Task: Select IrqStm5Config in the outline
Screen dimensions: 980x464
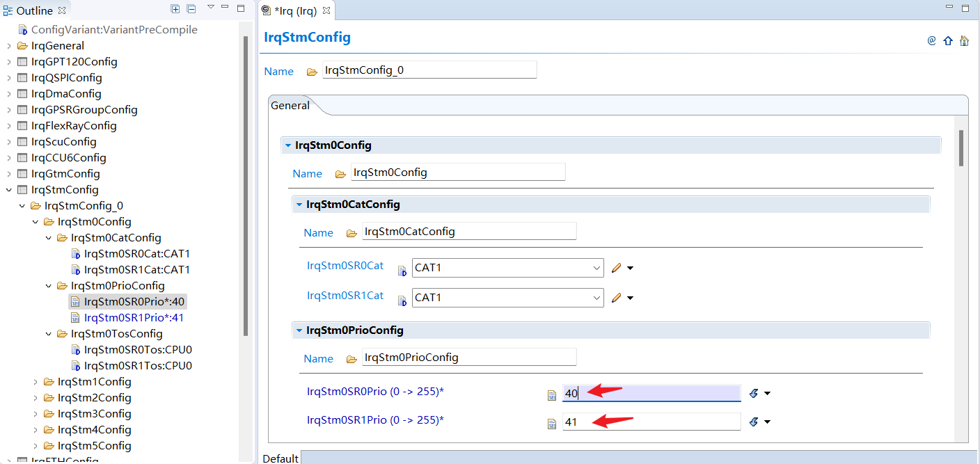Action: tap(95, 446)
